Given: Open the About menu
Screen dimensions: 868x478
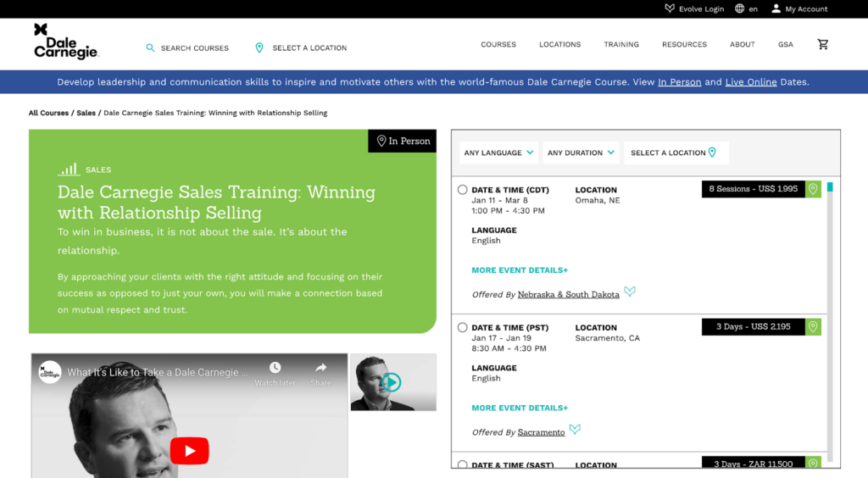Looking at the screenshot, I should pyautogui.click(x=743, y=44).
